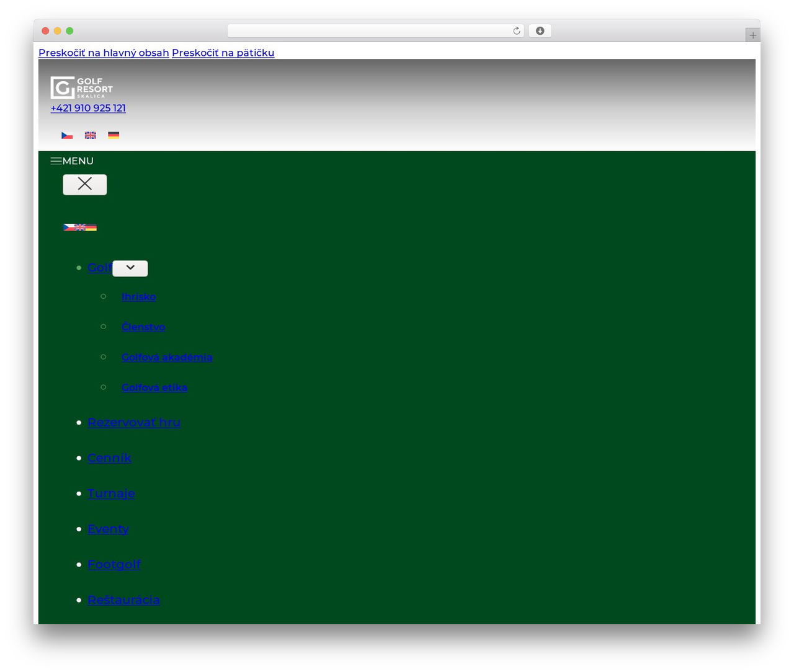Select German flag in header

tap(114, 135)
